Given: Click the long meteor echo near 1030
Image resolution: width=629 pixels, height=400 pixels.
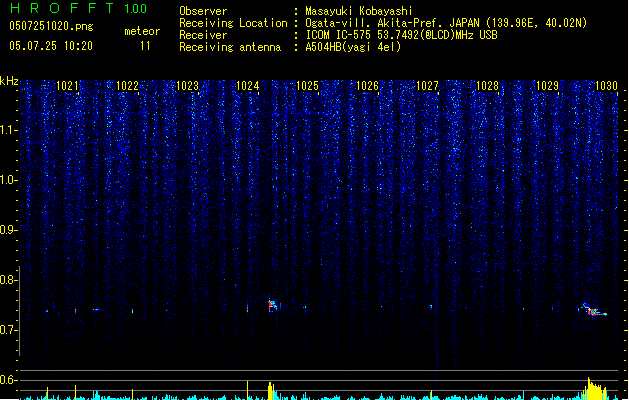Looking at the screenshot, I should point(594,310).
